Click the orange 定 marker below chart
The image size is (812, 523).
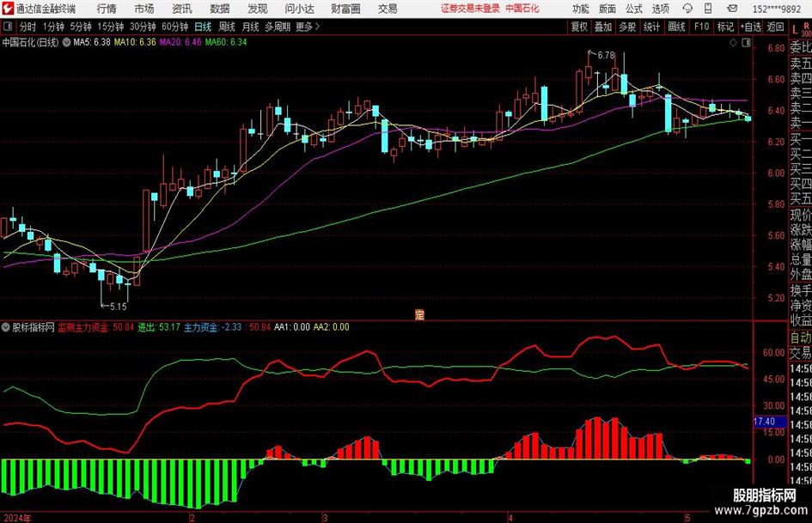click(x=419, y=314)
